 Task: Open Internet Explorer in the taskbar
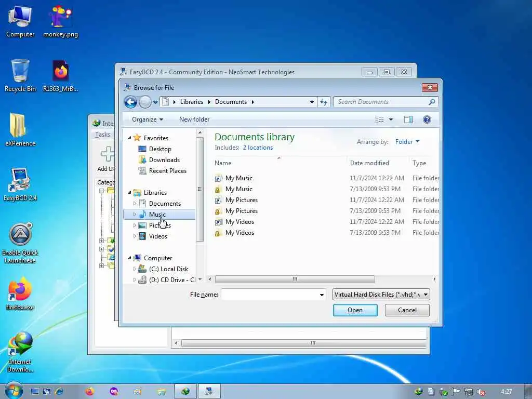pyautogui.click(x=59, y=392)
